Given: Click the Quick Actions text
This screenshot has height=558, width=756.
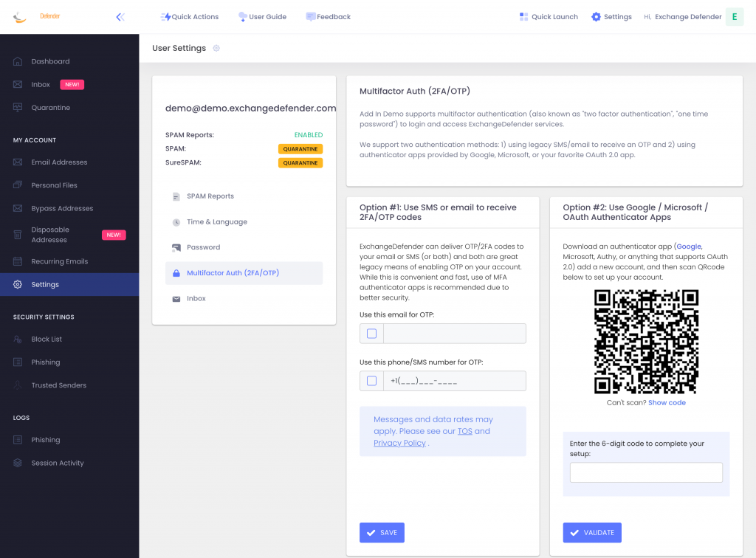Looking at the screenshot, I should [195, 17].
